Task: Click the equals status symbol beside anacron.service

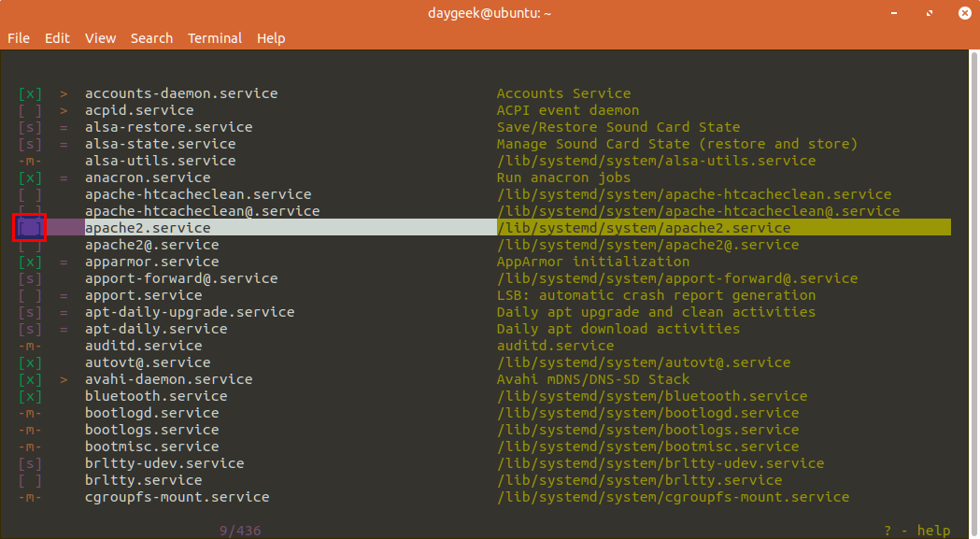Action: point(64,177)
